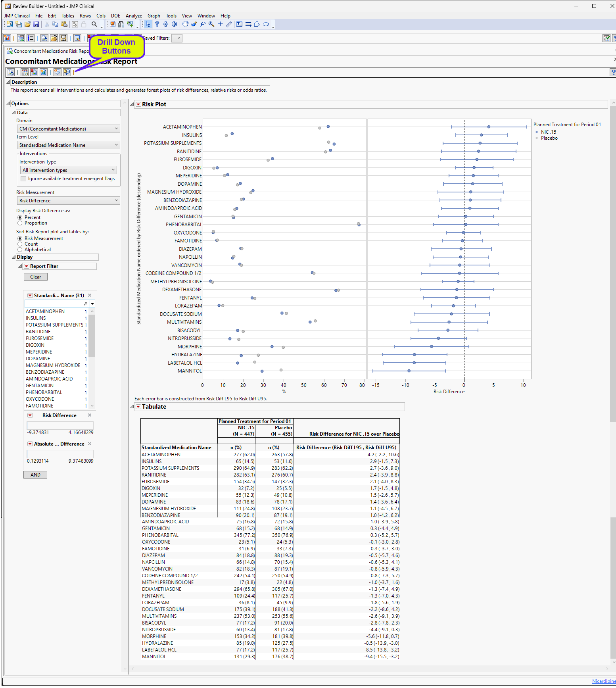Image resolution: width=616 pixels, height=688 pixels.
Task: Click the save disk icon in review toolbar
Action: click(x=63, y=38)
